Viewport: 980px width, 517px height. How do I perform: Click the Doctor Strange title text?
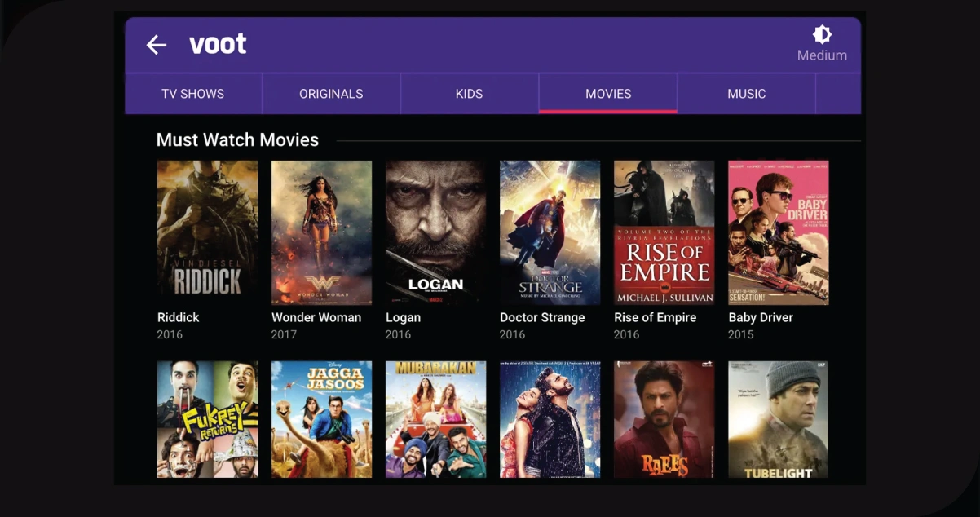pos(542,317)
